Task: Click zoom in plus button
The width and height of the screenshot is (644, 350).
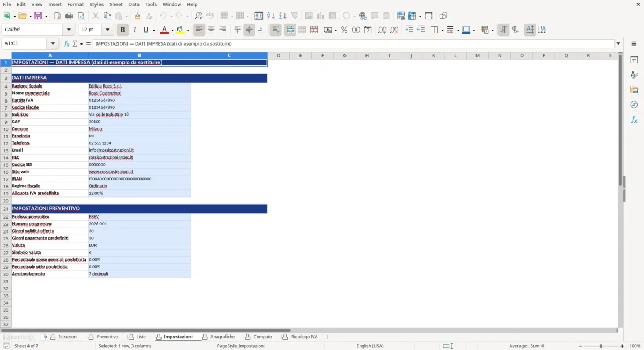Action: tap(623, 346)
